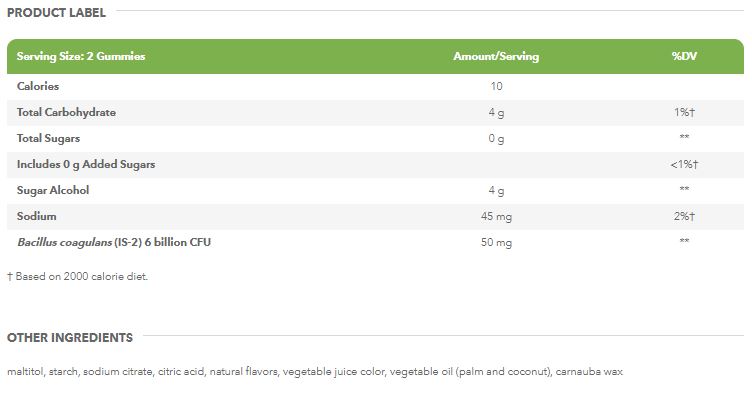Screen dimensions: 752x394
Task: Click the Based on 2000 calorie diet footnote
Action: click(x=77, y=277)
